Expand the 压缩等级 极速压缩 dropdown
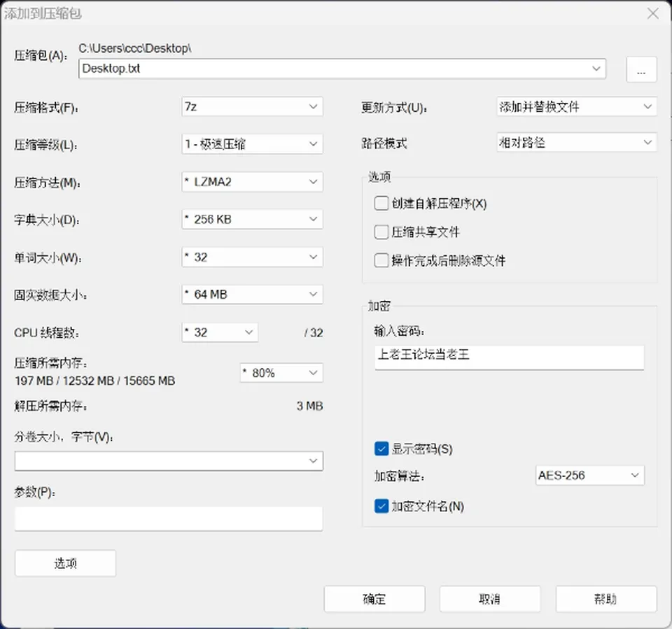The height and width of the screenshot is (629, 672). click(x=252, y=144)
